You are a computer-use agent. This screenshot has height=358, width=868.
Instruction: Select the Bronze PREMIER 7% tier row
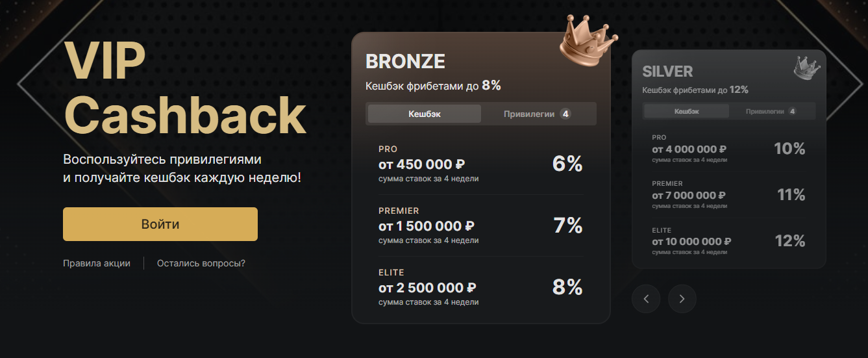(481, 225)
